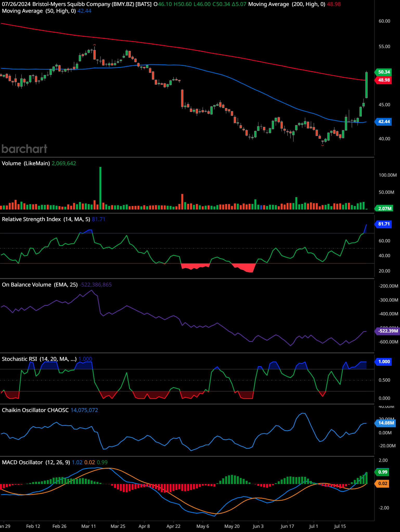Click the red 48.98 moving average tag
400x532 pixels.
point(383,80)
